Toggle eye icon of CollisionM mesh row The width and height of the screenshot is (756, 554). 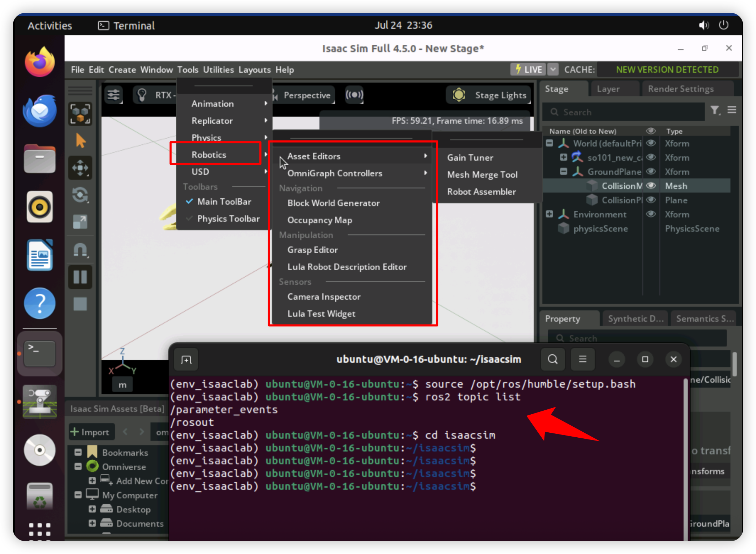tap(651, 186)
